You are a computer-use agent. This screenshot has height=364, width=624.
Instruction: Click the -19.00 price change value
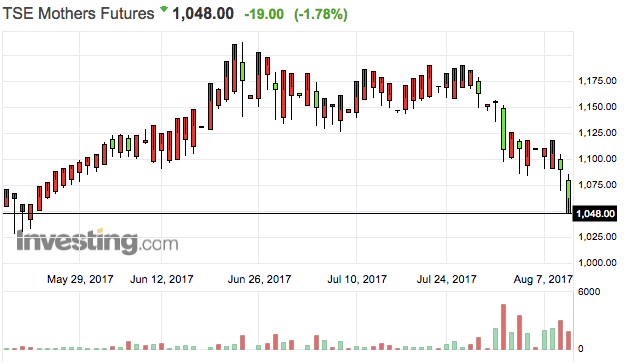pyautogui.click(x=264, y=14)
